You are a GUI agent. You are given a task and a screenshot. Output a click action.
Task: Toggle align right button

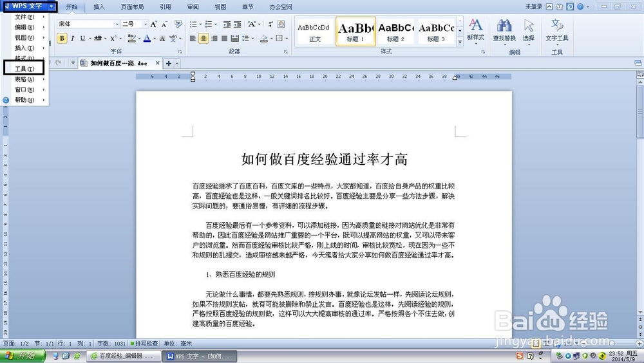tap(214, 39)
